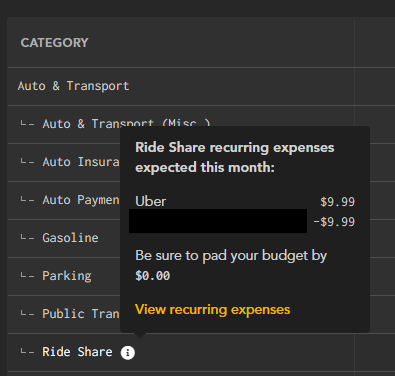Click the info icon beside Ride Share
Image resolution: width=395 pixels, height=376 pixels.
(128, 352)
